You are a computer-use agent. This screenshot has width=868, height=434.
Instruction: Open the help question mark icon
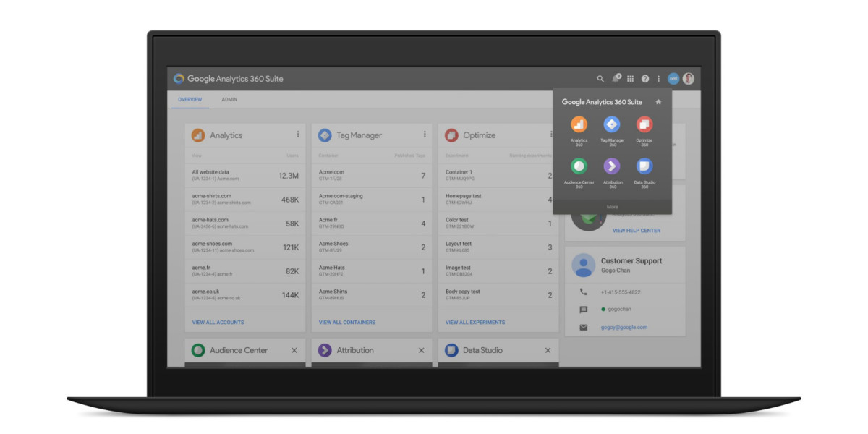[x=645, y=79]
